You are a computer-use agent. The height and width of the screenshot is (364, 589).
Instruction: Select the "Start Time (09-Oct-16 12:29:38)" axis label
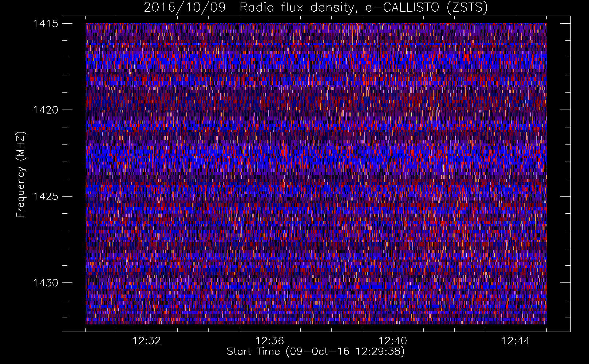coord(316,352)
